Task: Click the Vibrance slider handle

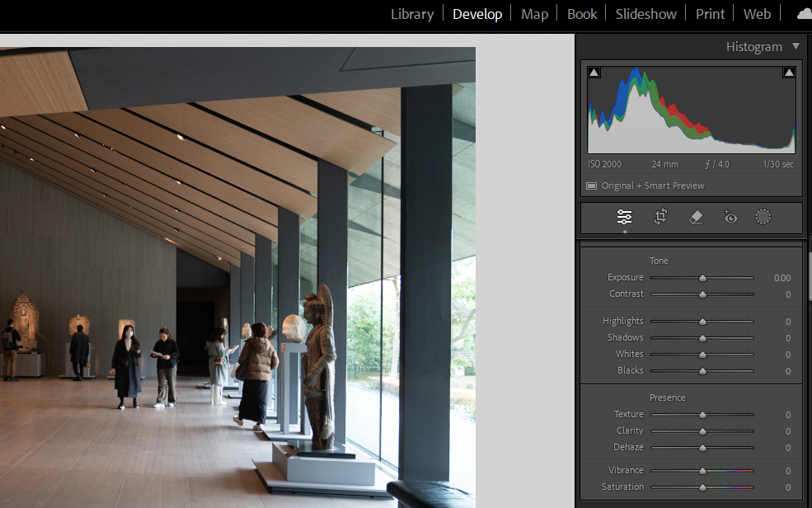Action: (702, 471)
